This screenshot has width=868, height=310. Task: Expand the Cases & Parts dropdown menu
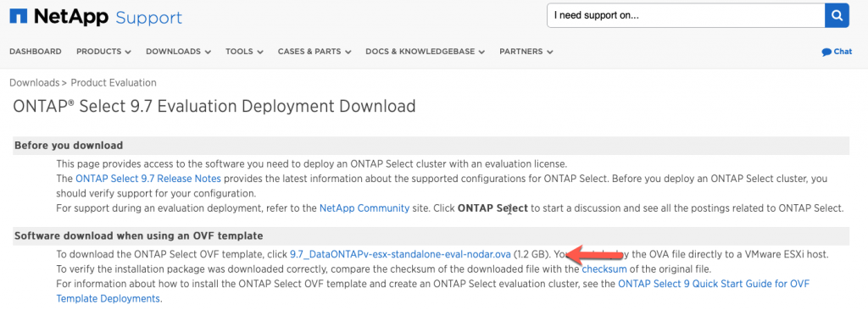pyautogui.click(x=314, y=52)
